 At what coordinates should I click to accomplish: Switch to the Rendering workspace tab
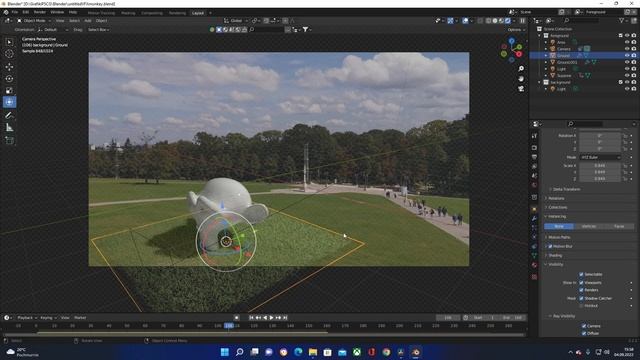(x=177, y=13)
